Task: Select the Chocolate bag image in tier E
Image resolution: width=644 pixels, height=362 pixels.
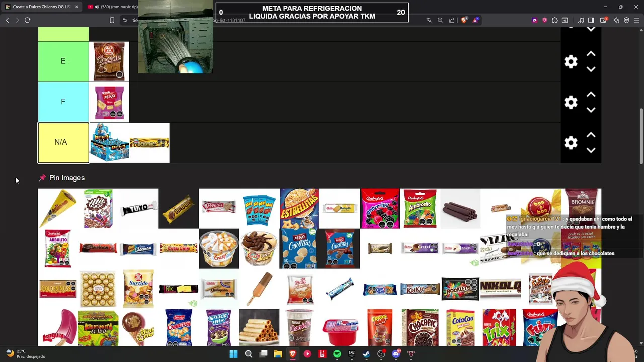Action: pos(109,61)
